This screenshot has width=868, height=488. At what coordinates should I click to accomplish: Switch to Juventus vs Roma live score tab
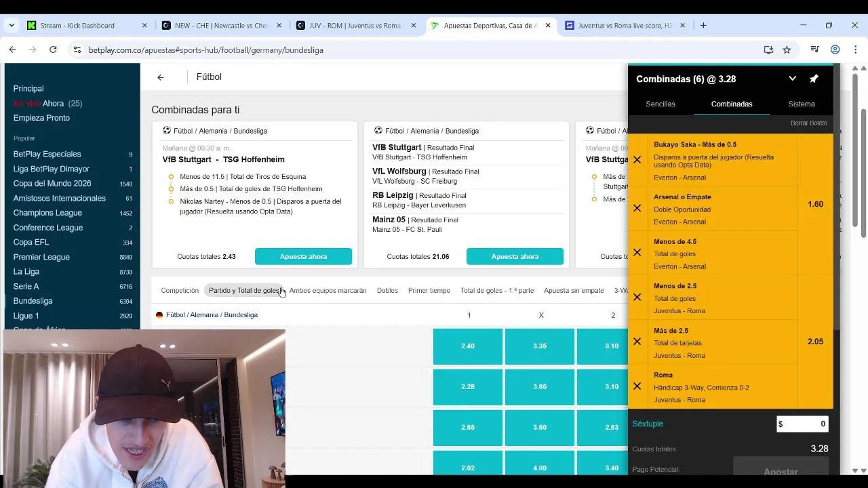[624, 25]
